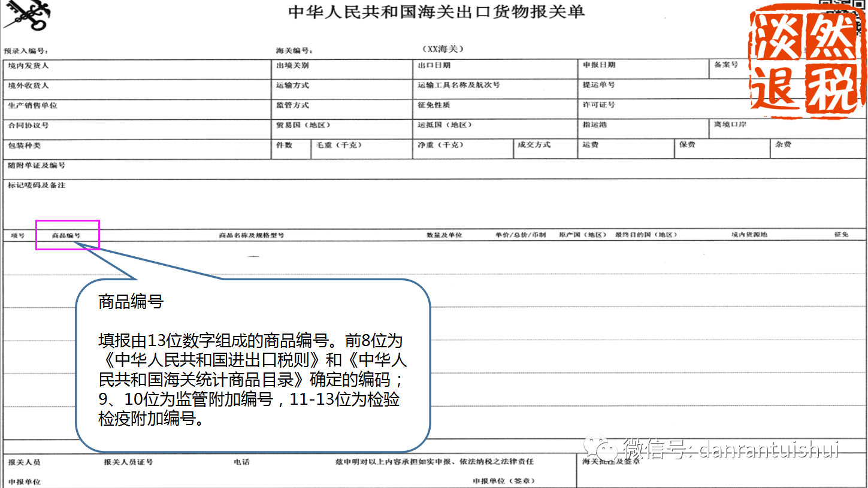The height and width of the screenshot is (488, 868).
Task: Click the 指运港 field label
Action: [594, 125]
